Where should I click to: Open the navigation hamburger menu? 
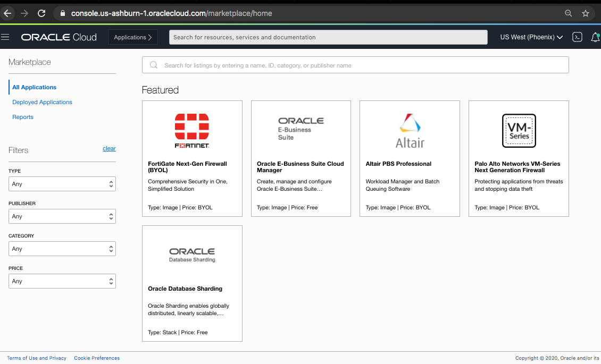coord(5,37)
